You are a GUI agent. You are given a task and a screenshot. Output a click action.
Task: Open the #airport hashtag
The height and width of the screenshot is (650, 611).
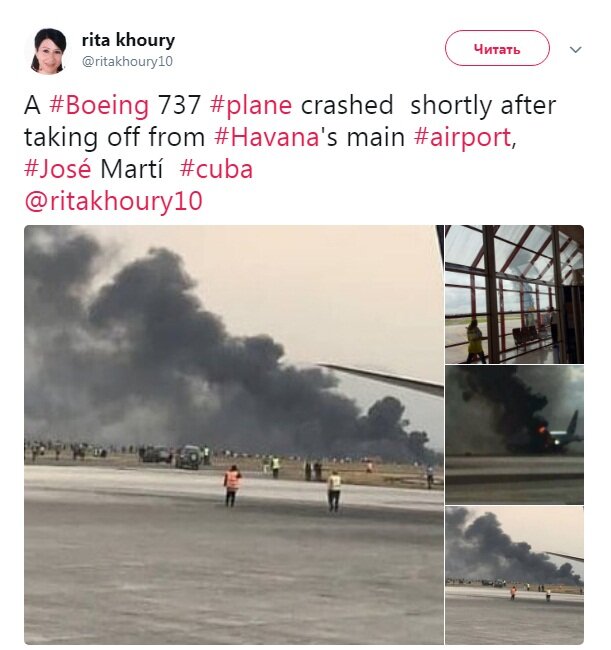point(461,137)
